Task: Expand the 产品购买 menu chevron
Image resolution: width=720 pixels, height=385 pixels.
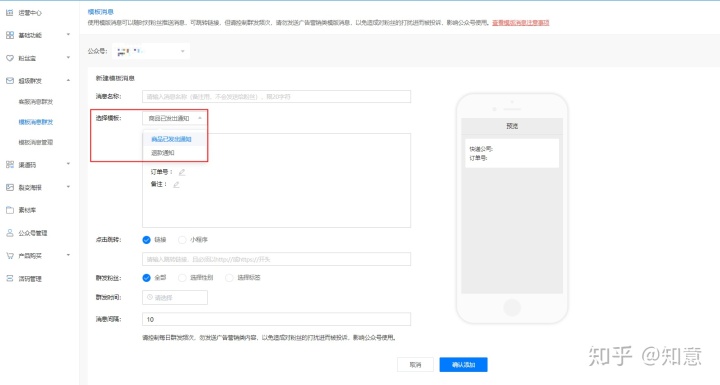Action: pyautogui.click(x=68, y=255)
